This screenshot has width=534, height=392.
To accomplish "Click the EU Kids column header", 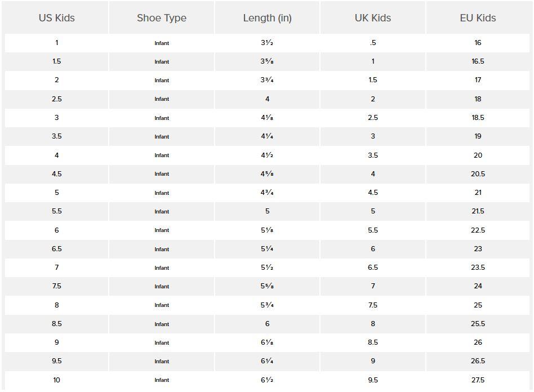I will tap(478, 18).
